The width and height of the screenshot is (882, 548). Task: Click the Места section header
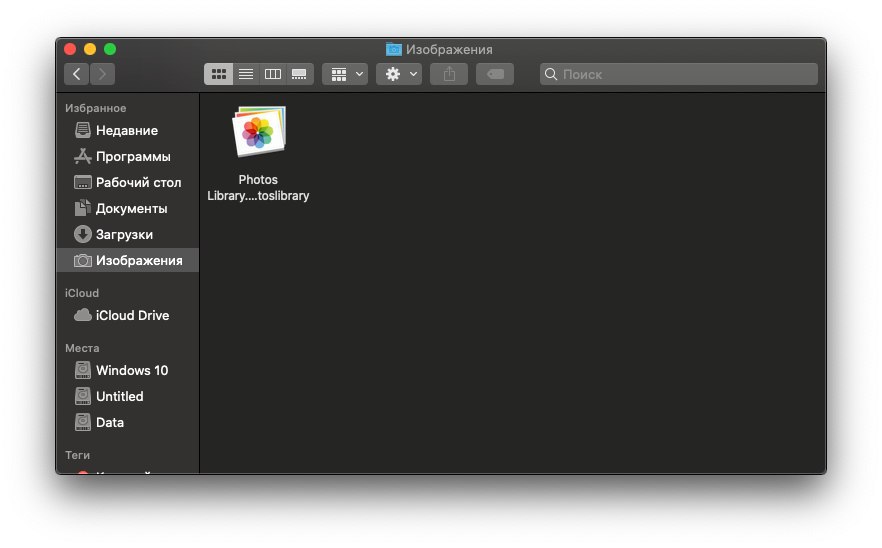coord(82,348)
